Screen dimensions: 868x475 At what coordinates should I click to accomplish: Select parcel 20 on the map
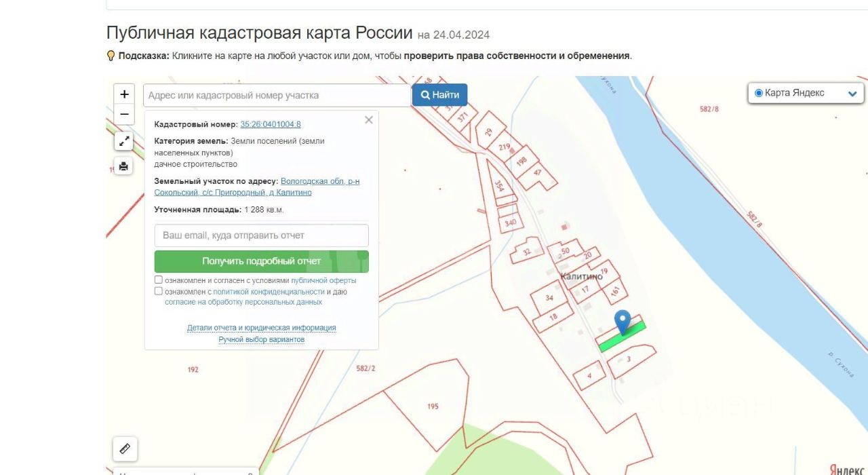(587, 256)
